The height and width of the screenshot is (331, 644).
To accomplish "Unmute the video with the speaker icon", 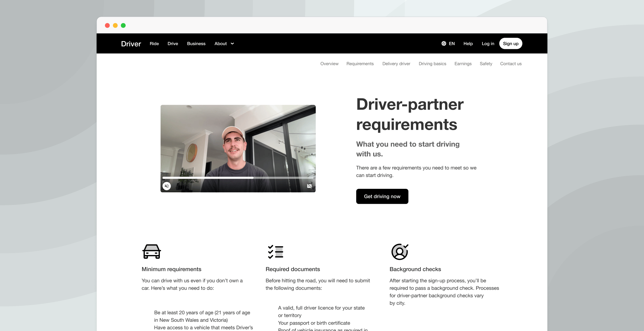I will coord(167,186).
